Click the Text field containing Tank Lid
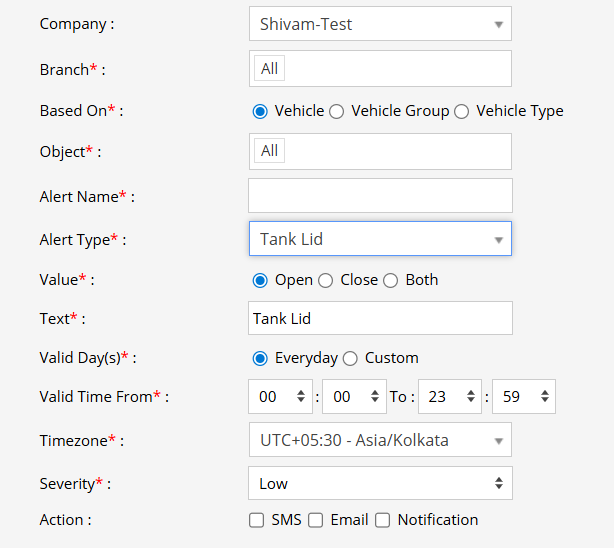The width and height of the screenshot is (614, 548). pyautogui.click(x=379, y=318)
